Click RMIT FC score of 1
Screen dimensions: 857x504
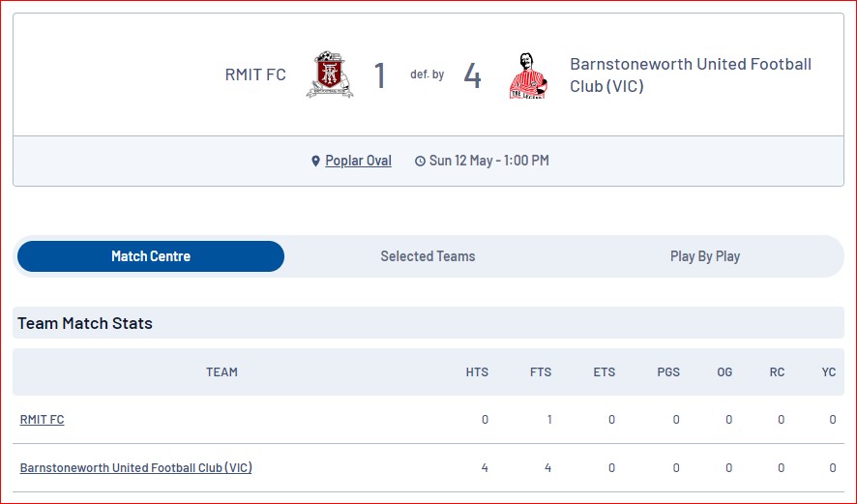(380, 75)
